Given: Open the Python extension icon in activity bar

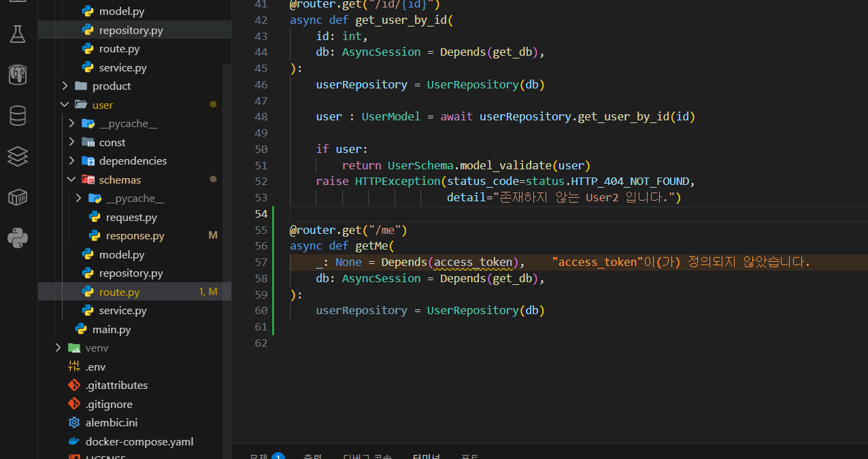Looking at the screenshot, I should [x=18, y=238].
